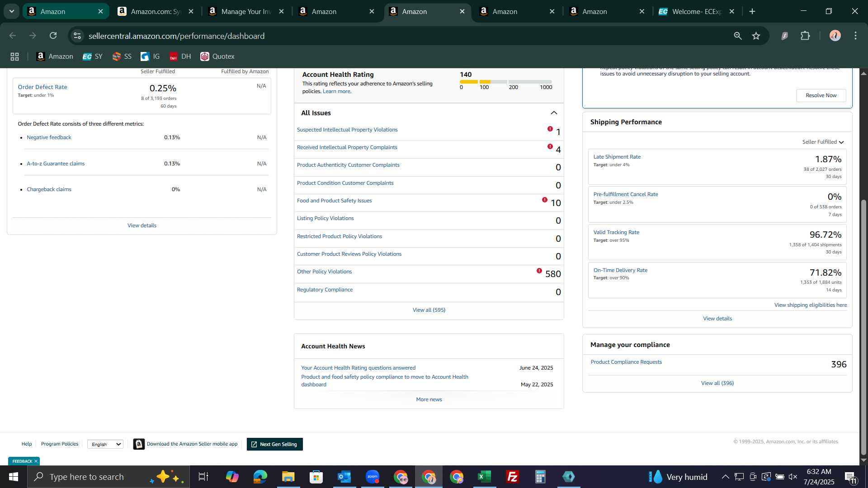This screenshot has height=488, width=868.
Task: Close the Welcome- ECExp tab
Action: point(732,11)
